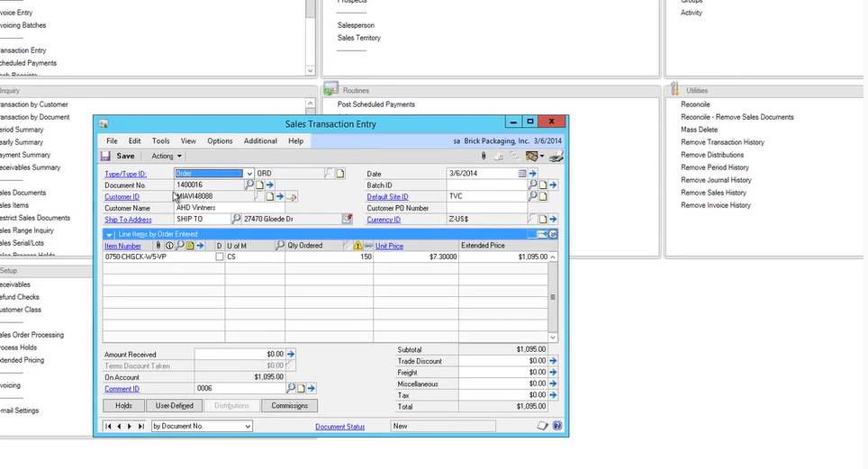Image resolution: width=868 pixels, height=469 pixels.
Task: Expand the Line Items header dropdown arrow
Action: coord(109,234)
